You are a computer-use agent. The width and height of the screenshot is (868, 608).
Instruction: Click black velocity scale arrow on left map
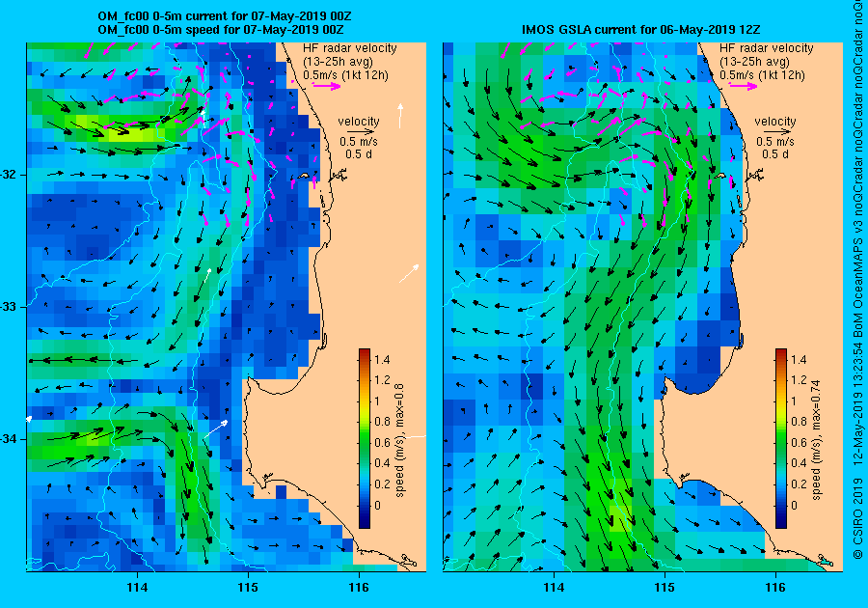pos(360,132)
